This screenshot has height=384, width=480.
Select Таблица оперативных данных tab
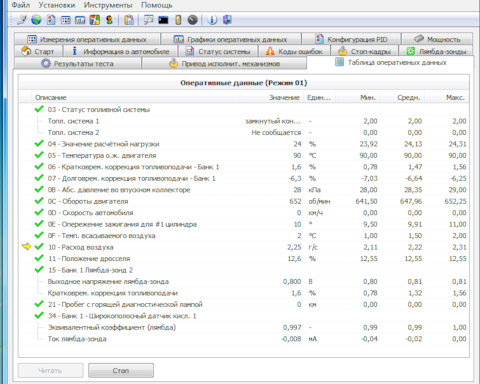click(x=390, y=62)
